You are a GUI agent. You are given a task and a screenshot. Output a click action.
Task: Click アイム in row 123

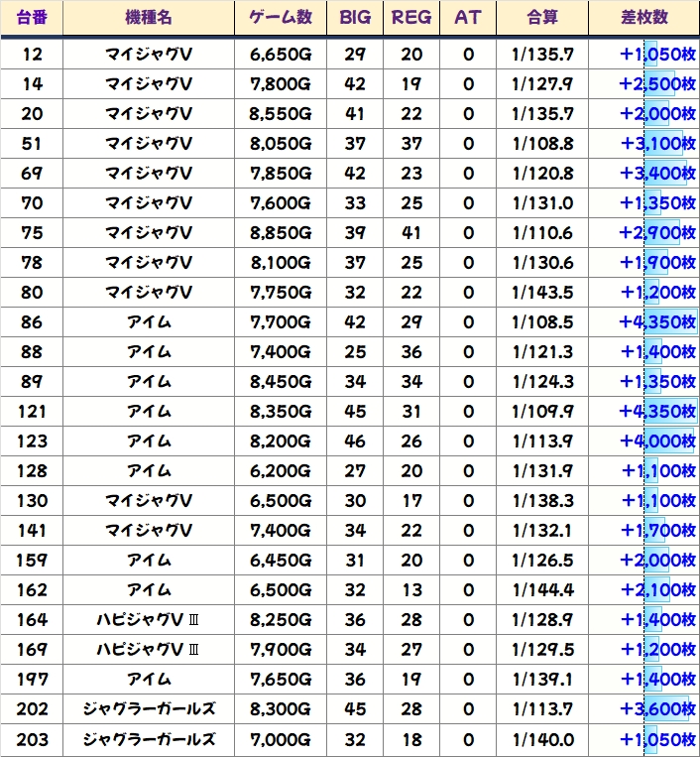(149, 442)
